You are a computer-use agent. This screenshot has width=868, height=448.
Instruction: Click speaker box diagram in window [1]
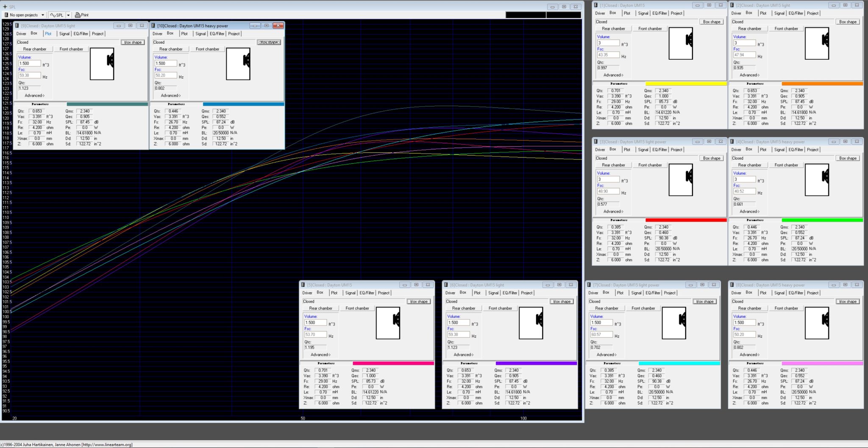click(x=681, y=43)
